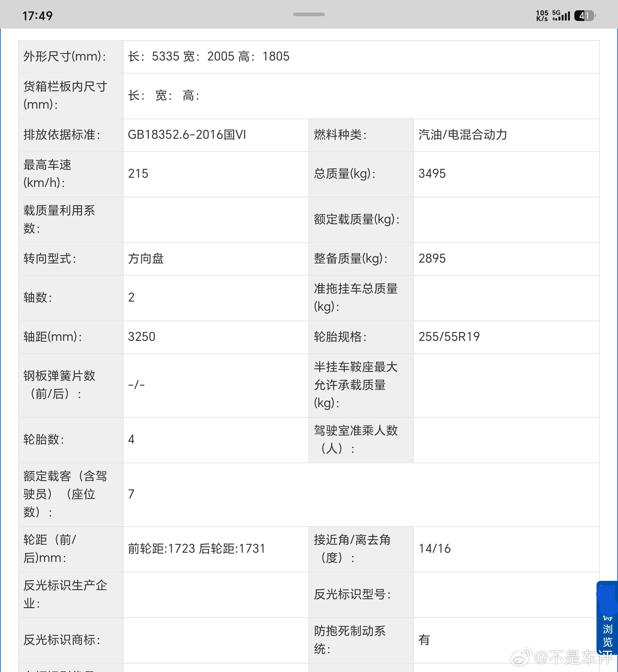Select the 钢板弹簧片数(前/后) label
This screenshot has width=618, height=672.
59,385
